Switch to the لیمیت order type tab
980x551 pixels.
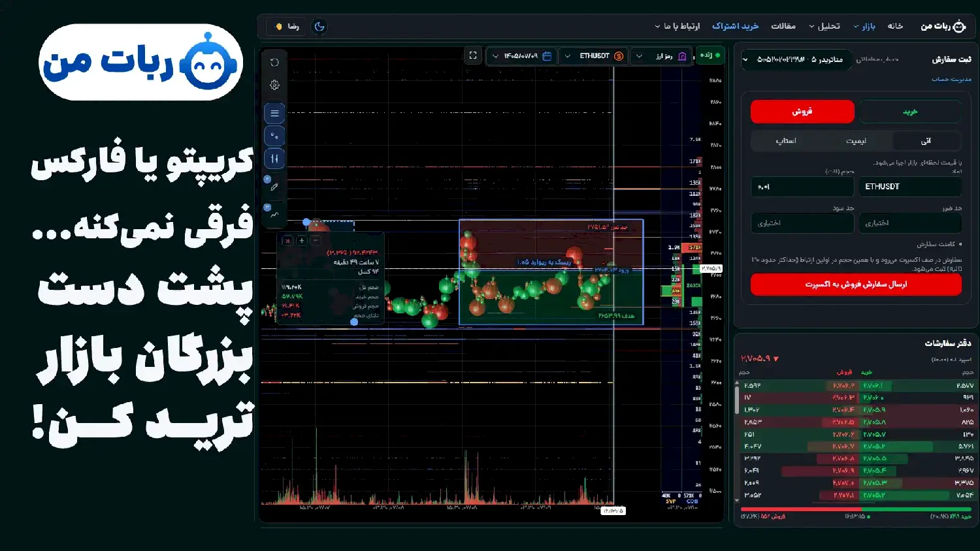click(x=856, y=141)
